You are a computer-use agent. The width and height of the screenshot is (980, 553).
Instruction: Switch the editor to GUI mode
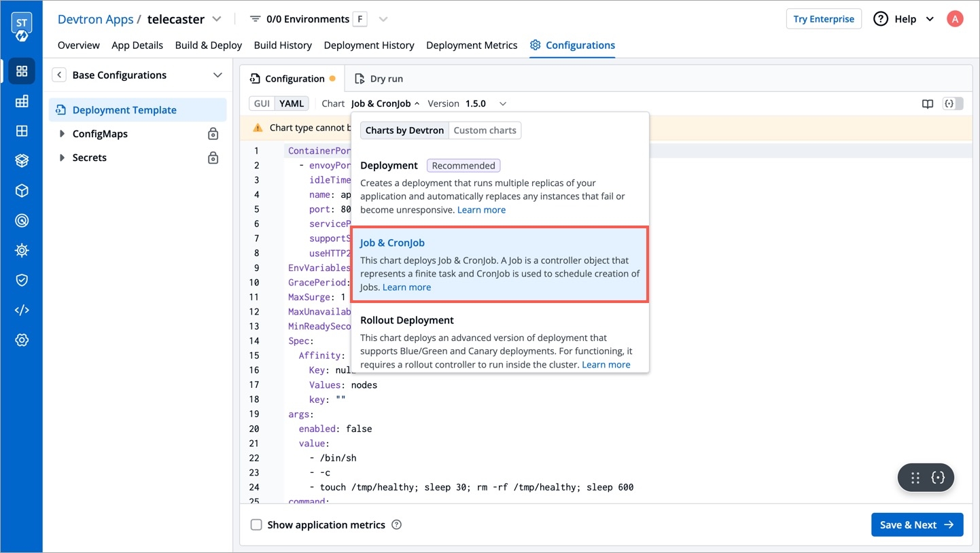262,104
